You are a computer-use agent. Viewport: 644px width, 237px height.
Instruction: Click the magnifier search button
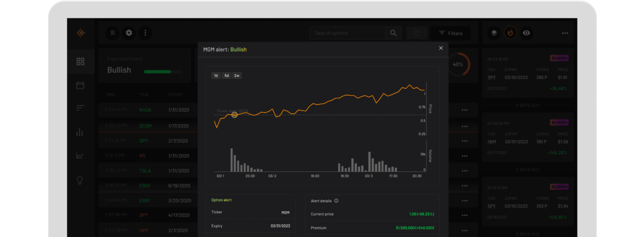393,33
